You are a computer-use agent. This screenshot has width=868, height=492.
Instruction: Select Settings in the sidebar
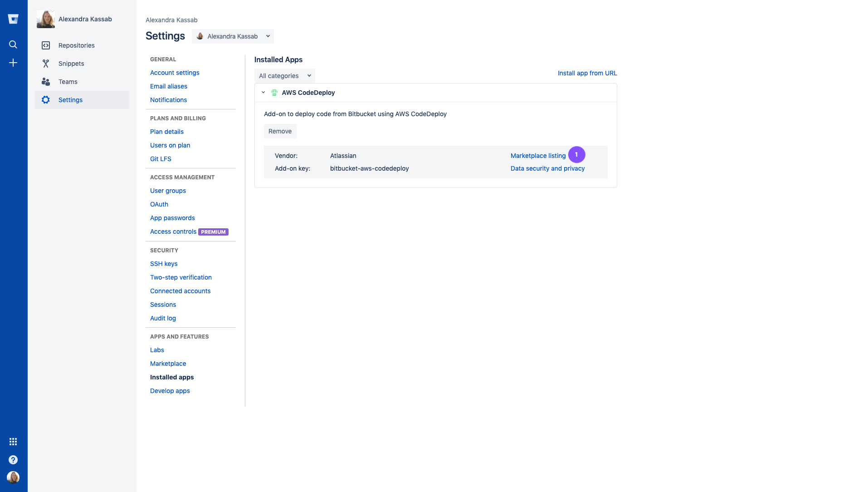pyautogui.click(x=82, y=100)
